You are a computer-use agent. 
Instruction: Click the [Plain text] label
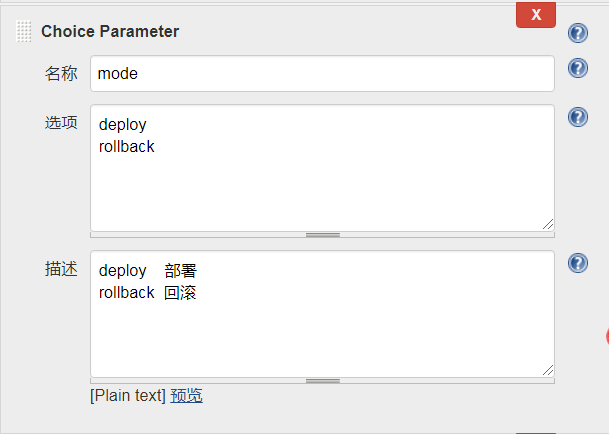coord(128,396)
